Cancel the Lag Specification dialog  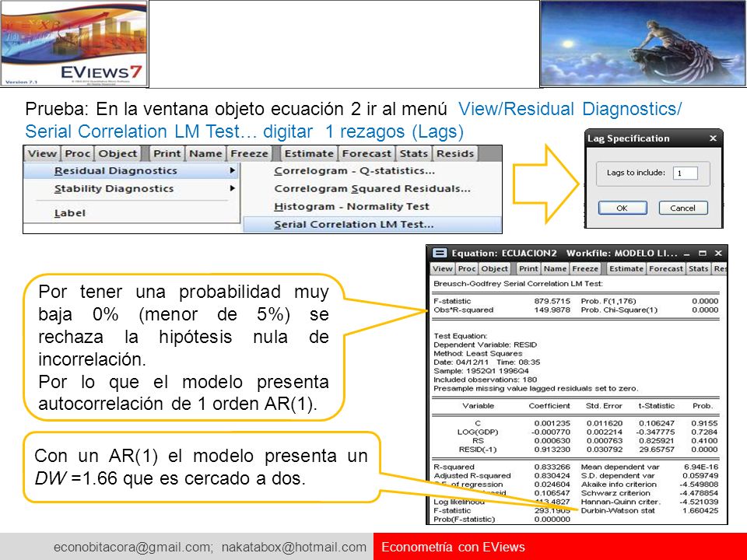tap(682, 208)
